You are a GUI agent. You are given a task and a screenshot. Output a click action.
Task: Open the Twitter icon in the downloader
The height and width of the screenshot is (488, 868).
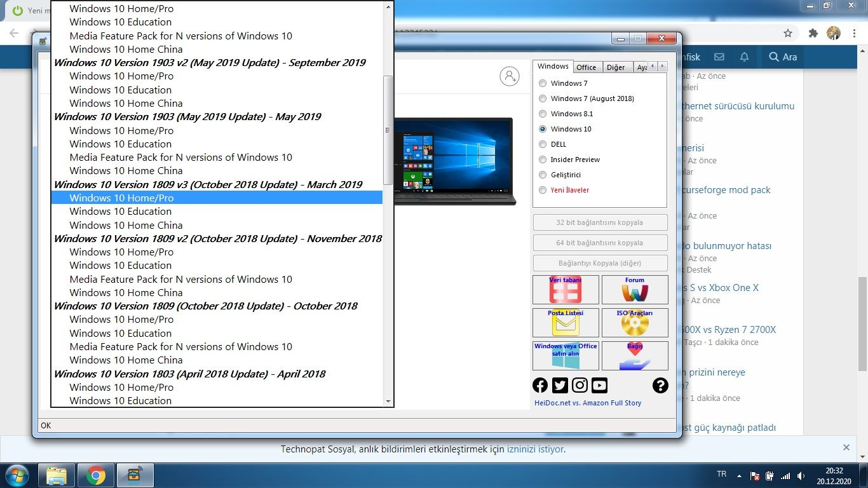pyautogui.click(x=560, y=385)
